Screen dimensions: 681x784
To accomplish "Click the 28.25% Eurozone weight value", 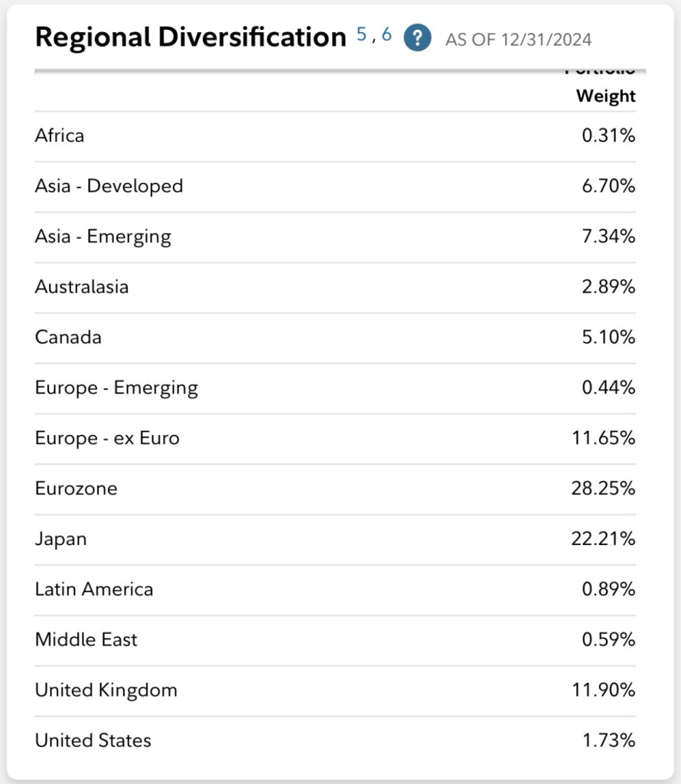I will pyautogui.click(x=603, y=488).
